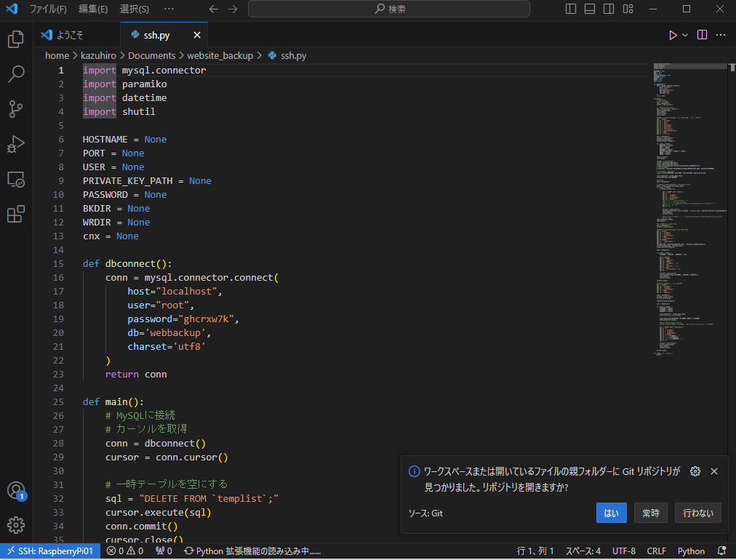Open the Explorer view in activity bar
The width and height of the screenshot is (736, 560).
click(16, 39)
